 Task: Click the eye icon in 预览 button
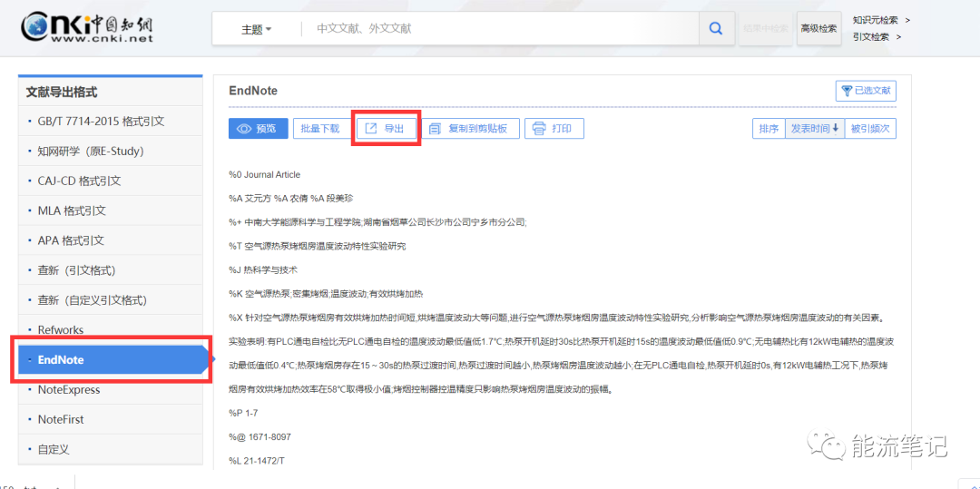pos(244,129)
